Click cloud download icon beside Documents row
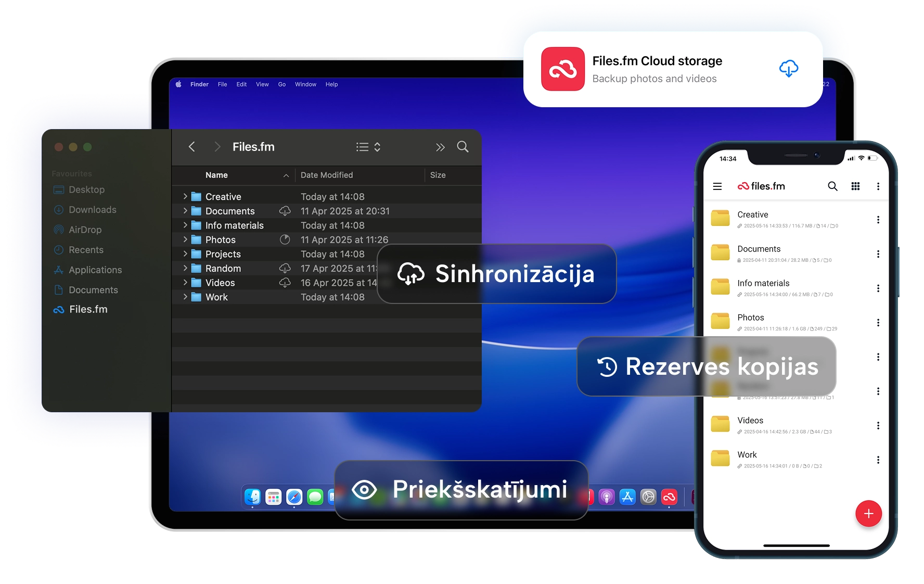924x584 pixels. (285, 211)
